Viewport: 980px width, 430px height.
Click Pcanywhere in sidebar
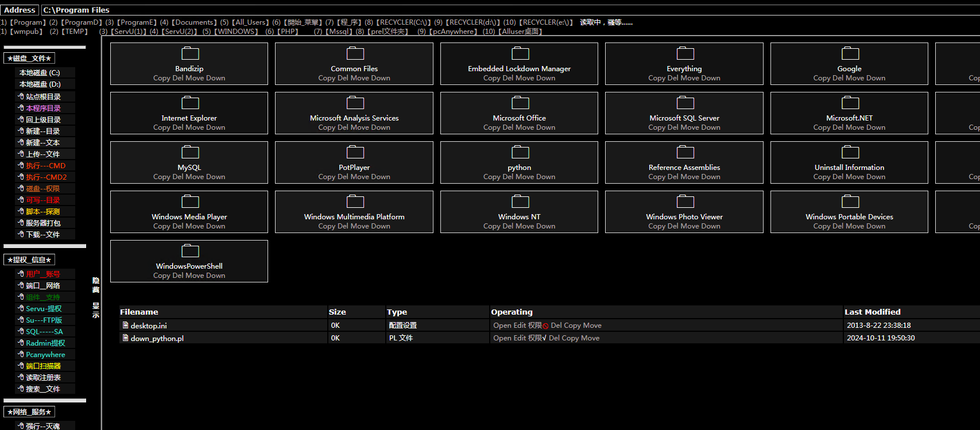tap(45, 355)
